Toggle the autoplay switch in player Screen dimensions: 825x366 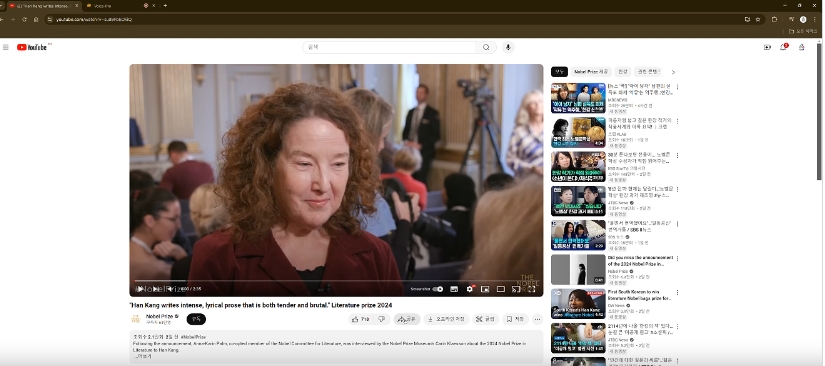pos(438,289)
